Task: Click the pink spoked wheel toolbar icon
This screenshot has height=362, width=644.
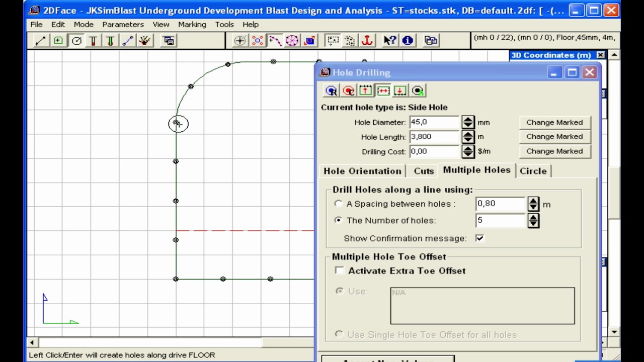Action: 292,41
